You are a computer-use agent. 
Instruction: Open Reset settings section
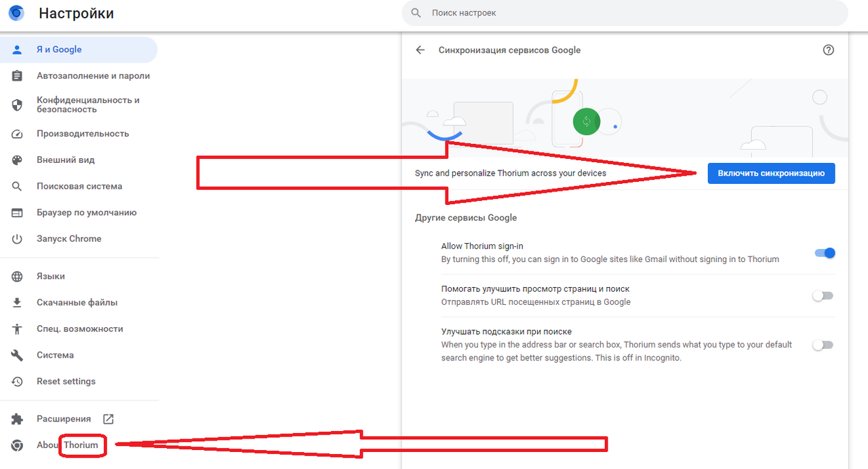79,381
